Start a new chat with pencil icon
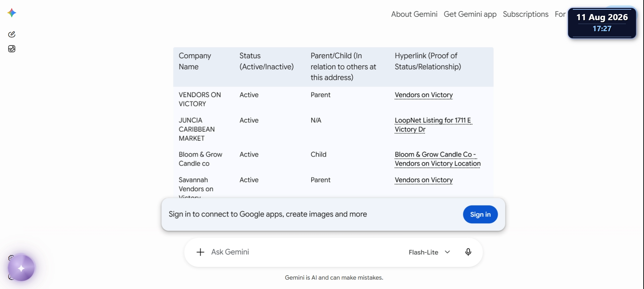644x289 pixels. point(12,34)
